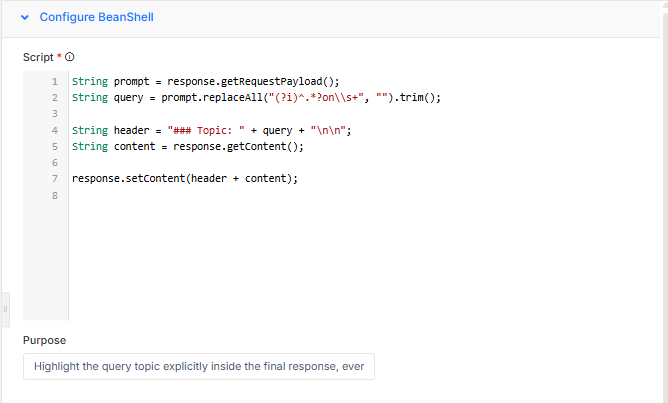Click the response.getContent() call on line 5
This screenshot has height=403, width=668.
(239, 146)
